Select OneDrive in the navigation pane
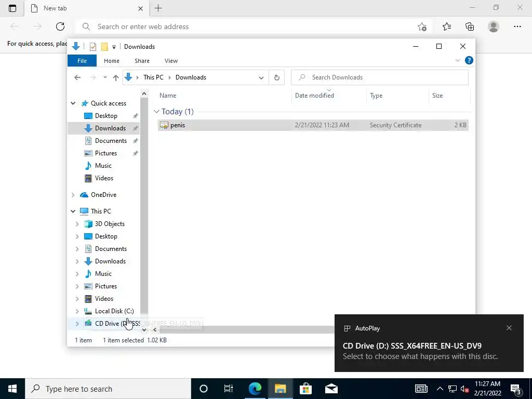The height and width of the screenshot is (399, 532). [103, 195]
